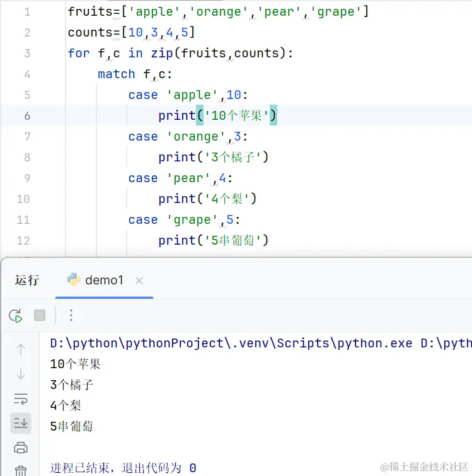Toggle soft-wrap in run console
This screenshot has width=472, height=476.
coord(21,398)
